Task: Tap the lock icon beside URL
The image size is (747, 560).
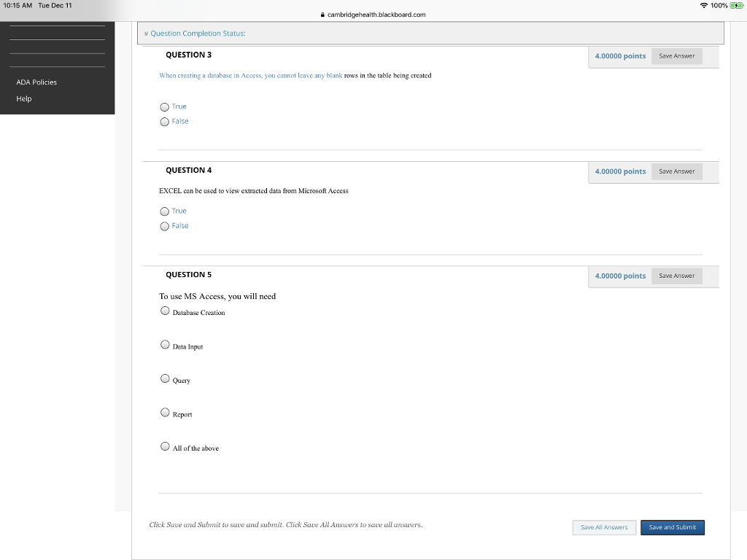Action: click(322, 15)
